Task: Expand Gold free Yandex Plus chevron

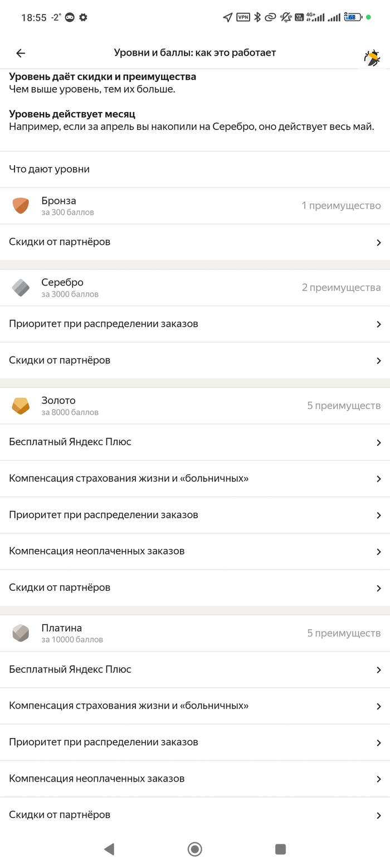Action: pos(378,442)
